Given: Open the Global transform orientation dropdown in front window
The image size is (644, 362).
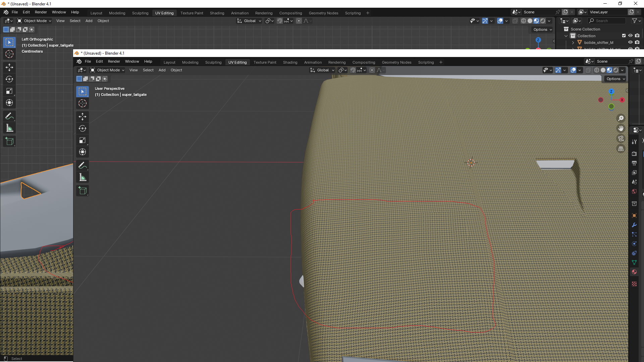Looking at the screenshot, I should [322, 70].
